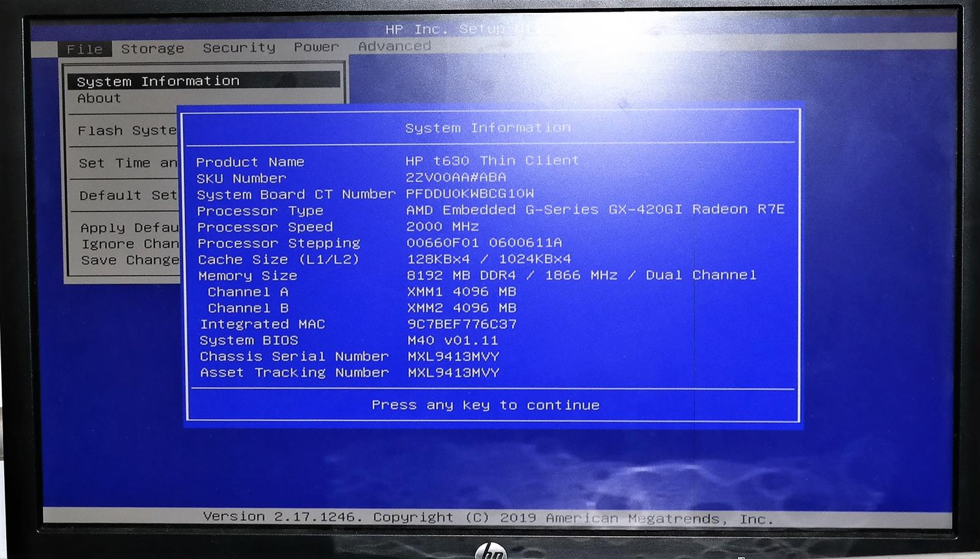Click the HP t630 Thin Client value
This screenshot has height=559, width=980.
point(492,161)
